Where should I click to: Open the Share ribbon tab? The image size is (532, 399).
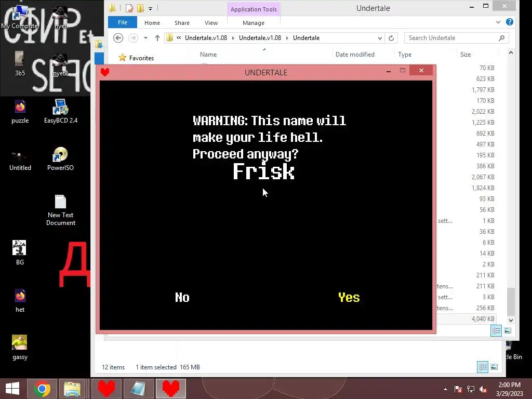182,23
